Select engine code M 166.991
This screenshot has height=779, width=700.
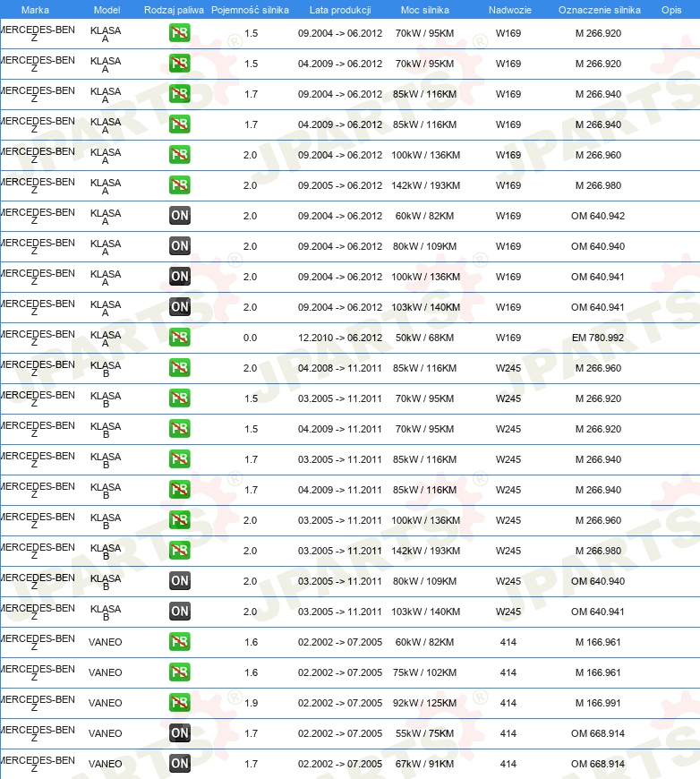click(598, 703)
